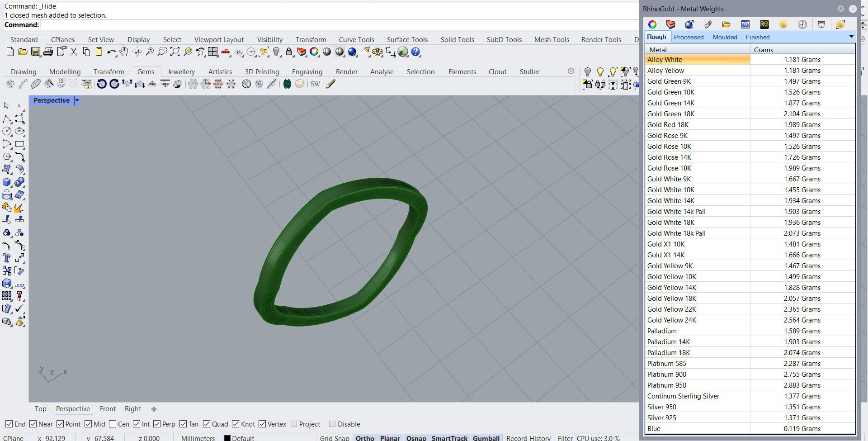Click the Undo arrow icon
This screenshot has width=868, height=441.
tap(111, 52)
